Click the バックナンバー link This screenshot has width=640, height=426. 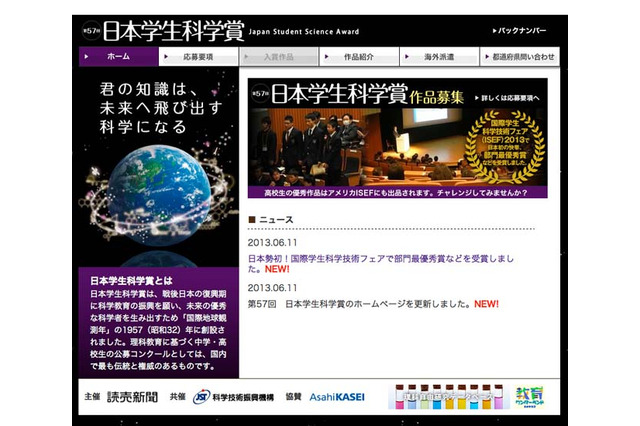519,31
